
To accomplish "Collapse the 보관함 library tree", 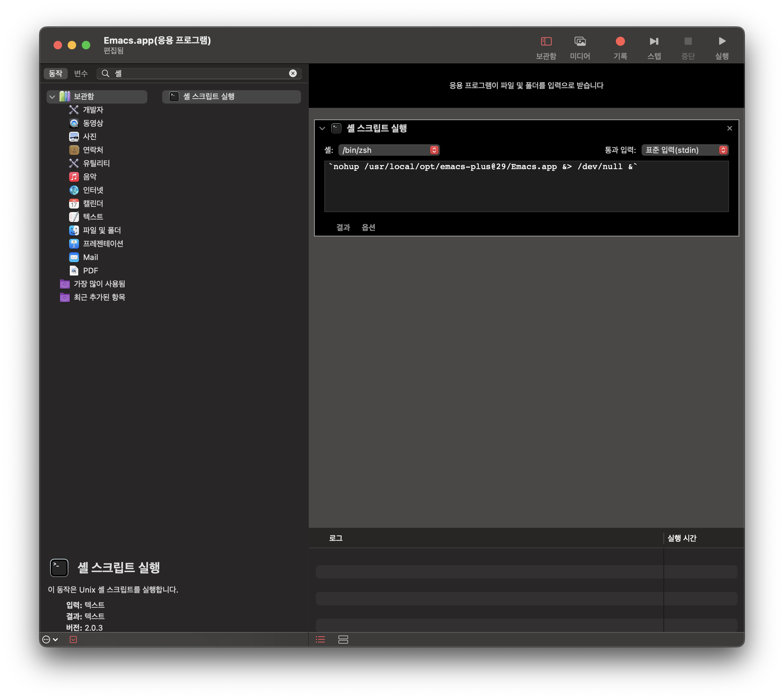I will click(x=52, y=97).
